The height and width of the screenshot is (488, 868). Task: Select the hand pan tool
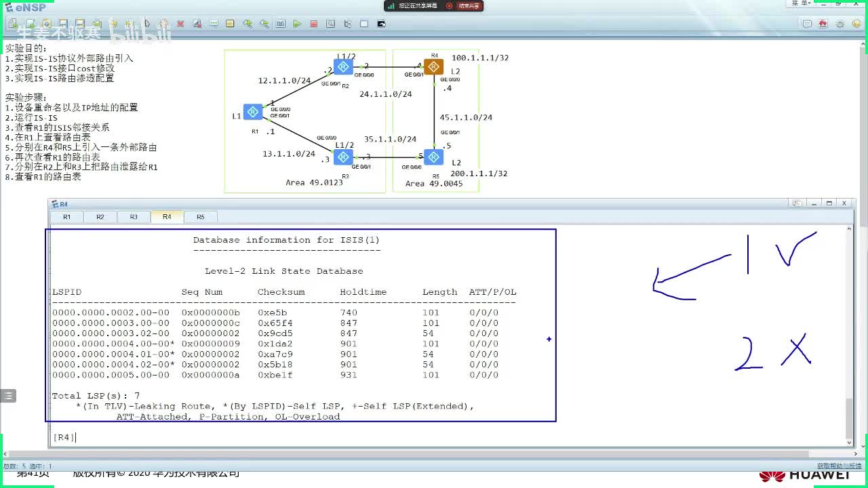point(163,24)
